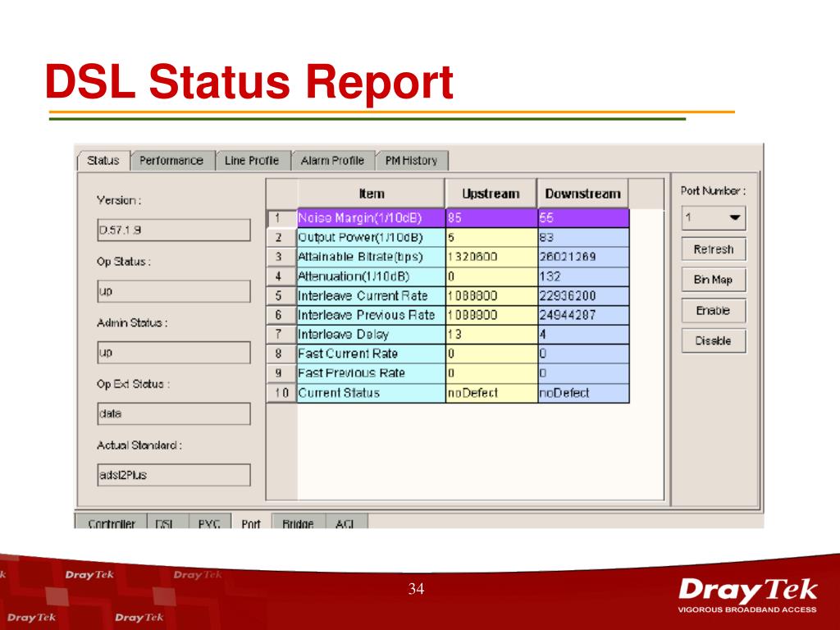This screenshot has height=630, width=840.
Task: Click Noise Margin upstream value 85
Action: pyautogui.click(x=491, y=218)
